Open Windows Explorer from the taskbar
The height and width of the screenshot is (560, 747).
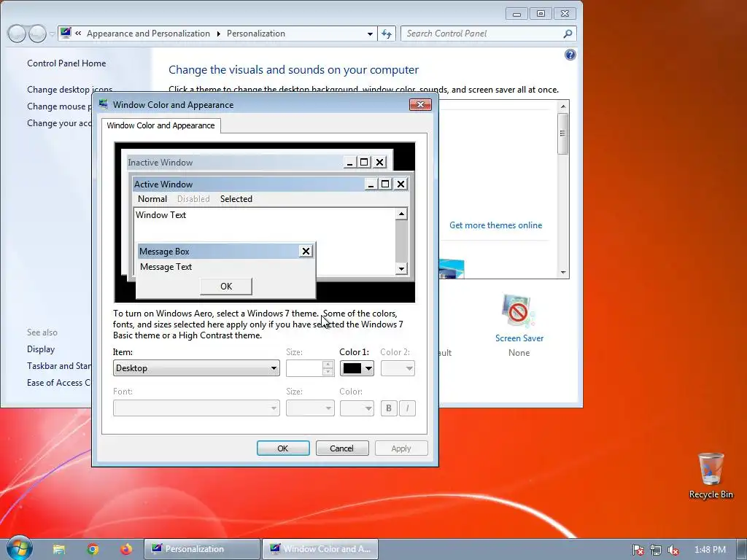[x=59, y=549]
